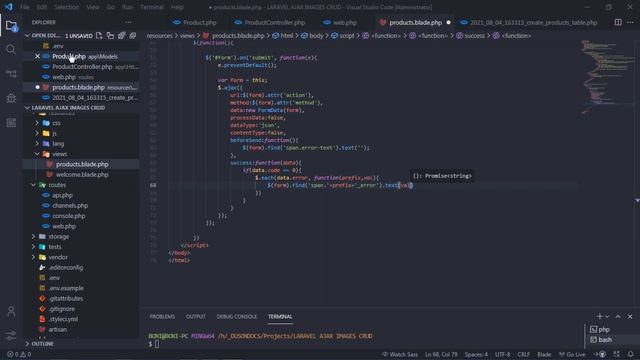Open the Manage settings gear icon
640x360 pixels.
click(x=11, y=336)
